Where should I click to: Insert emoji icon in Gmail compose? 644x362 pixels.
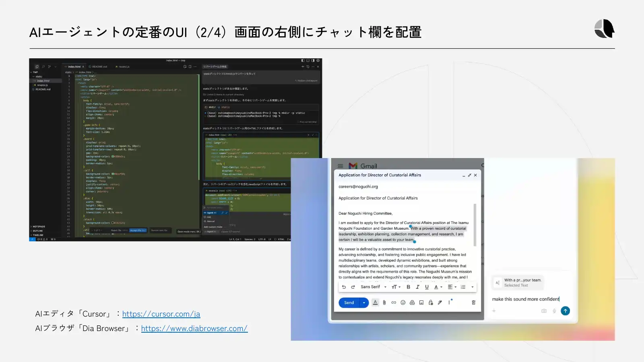pyautogui.click(x=403, y=302)
